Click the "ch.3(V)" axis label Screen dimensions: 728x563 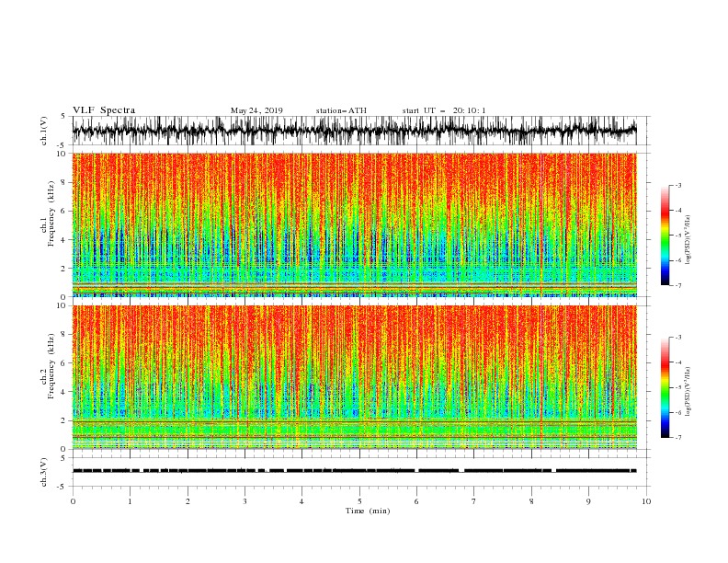tap(44, 472)
